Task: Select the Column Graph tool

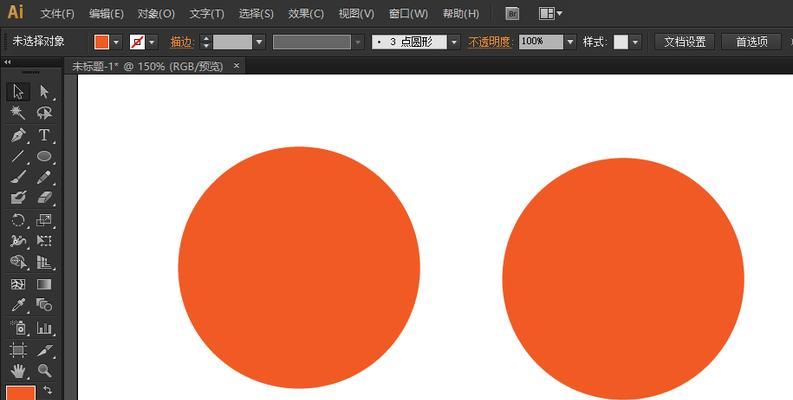Action: point(45,328)
